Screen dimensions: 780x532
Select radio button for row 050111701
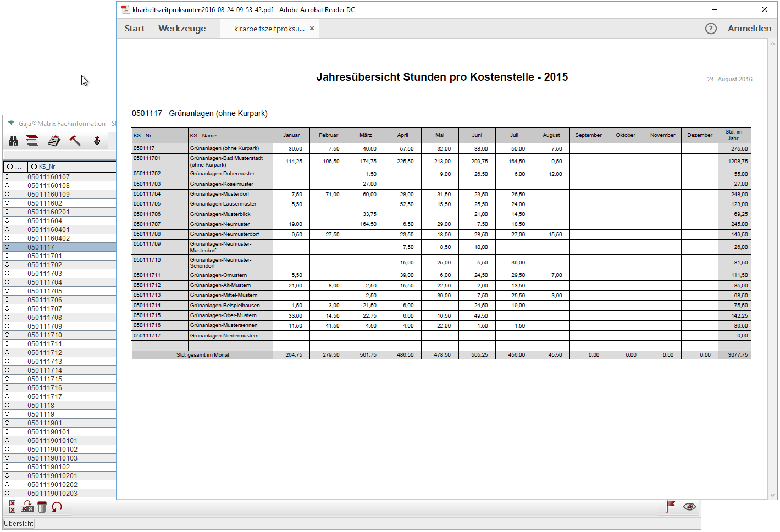tap(7, 256)
